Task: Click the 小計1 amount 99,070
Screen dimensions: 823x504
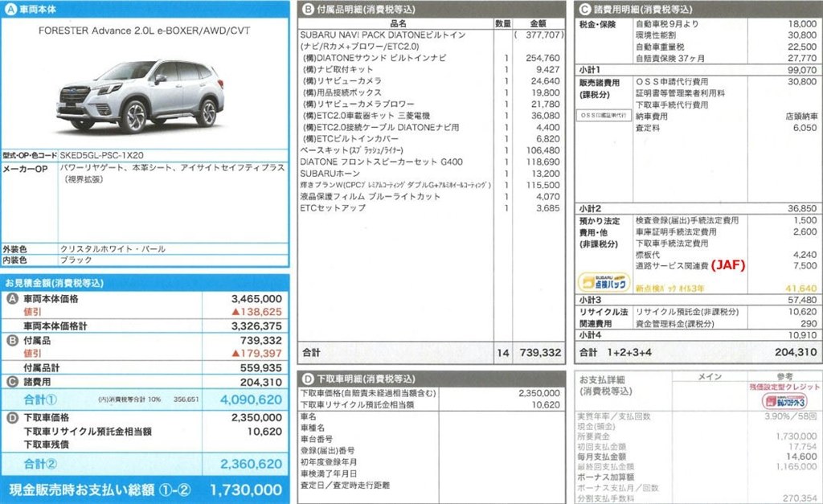Action: [802, 70]
